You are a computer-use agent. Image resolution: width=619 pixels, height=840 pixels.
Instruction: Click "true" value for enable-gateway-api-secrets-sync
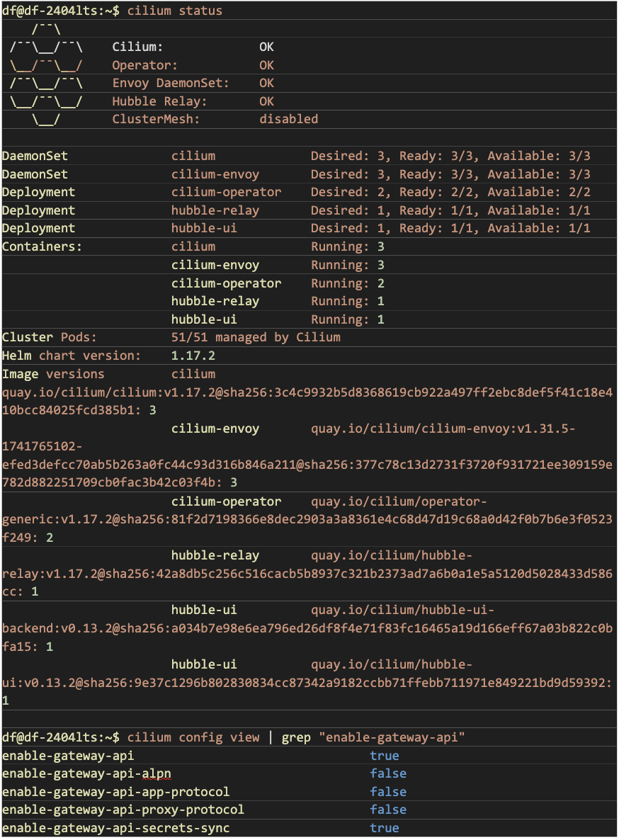385,828
